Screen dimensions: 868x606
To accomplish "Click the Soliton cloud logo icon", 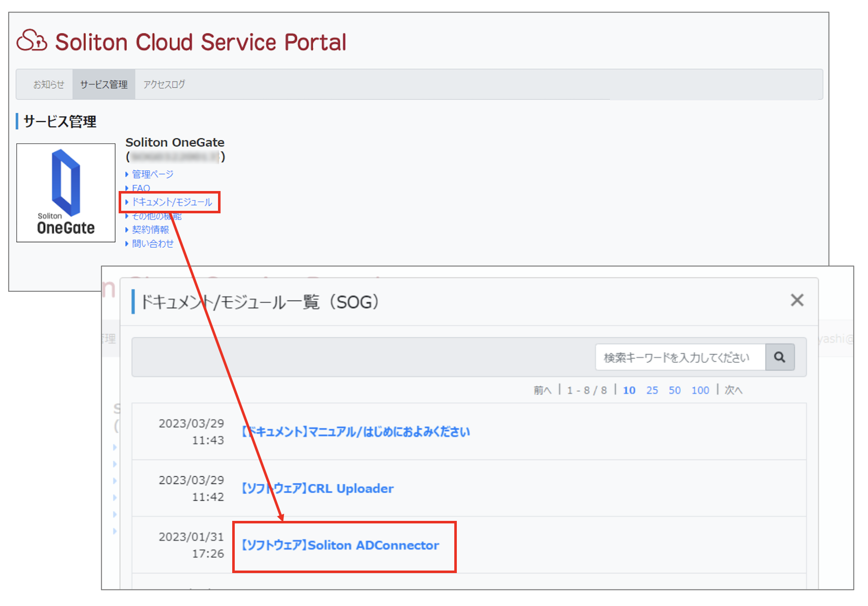I will [32, 41].
